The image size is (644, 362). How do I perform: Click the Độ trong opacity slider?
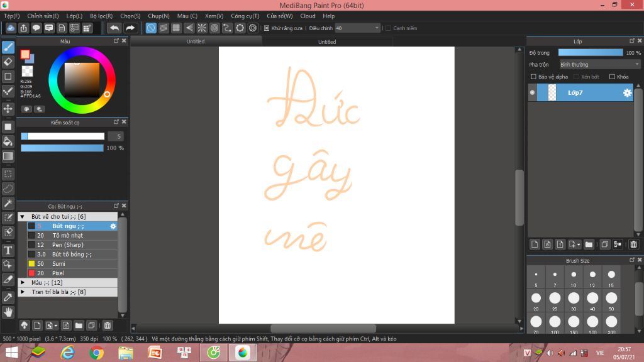coord(591,53)
